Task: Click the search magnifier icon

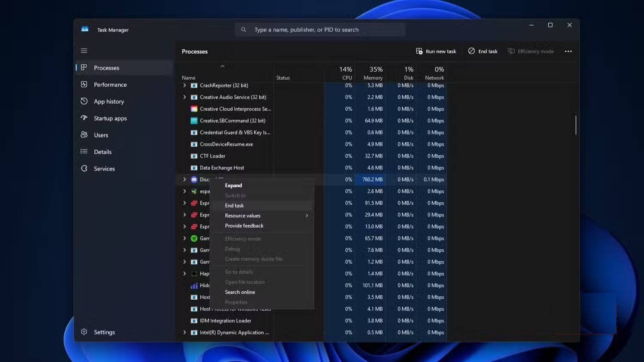Action: click(x=243, y=30)
